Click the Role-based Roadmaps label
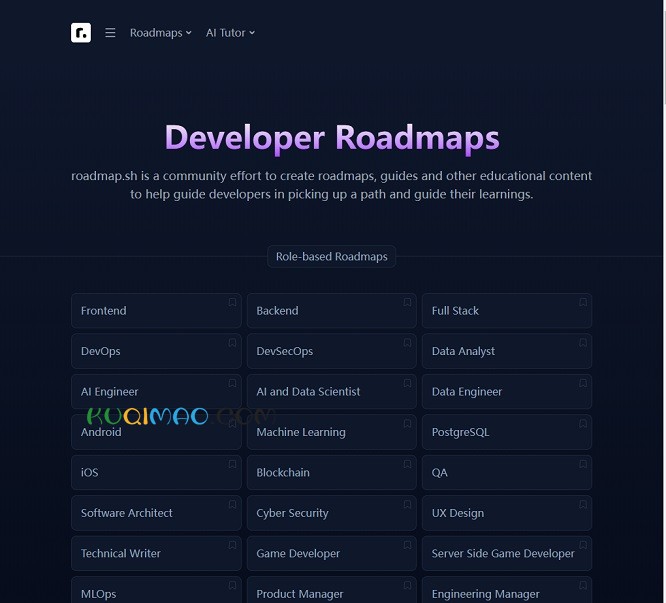 point(331,256)
